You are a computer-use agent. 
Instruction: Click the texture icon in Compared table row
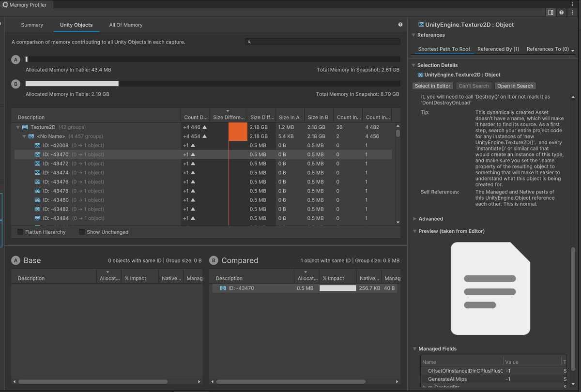coord(223,288)
